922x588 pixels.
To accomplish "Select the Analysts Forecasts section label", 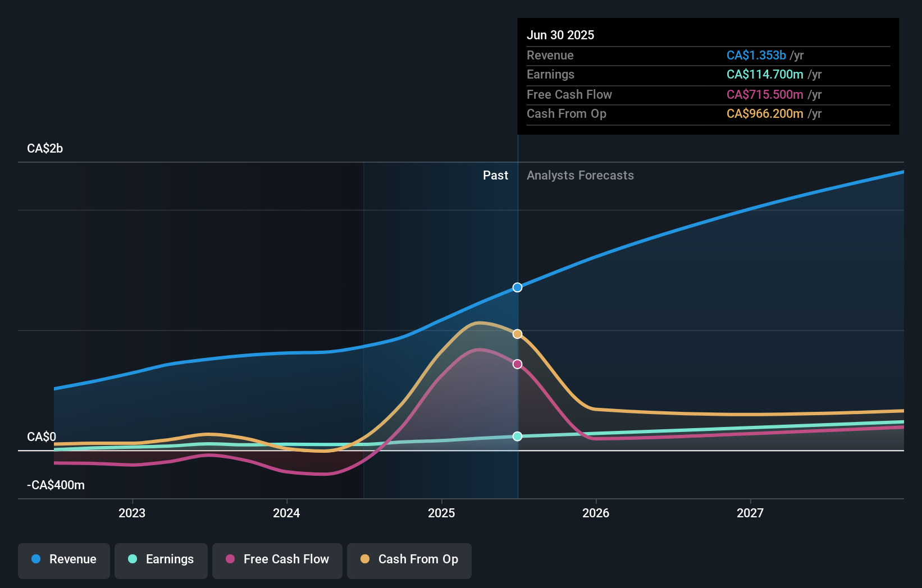I will coord(580,175).
